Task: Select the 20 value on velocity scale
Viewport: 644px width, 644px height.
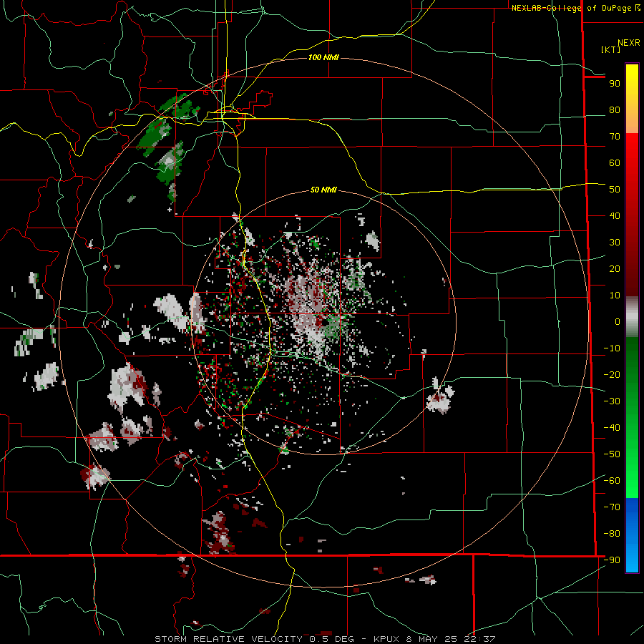Action: coord(615,269)
